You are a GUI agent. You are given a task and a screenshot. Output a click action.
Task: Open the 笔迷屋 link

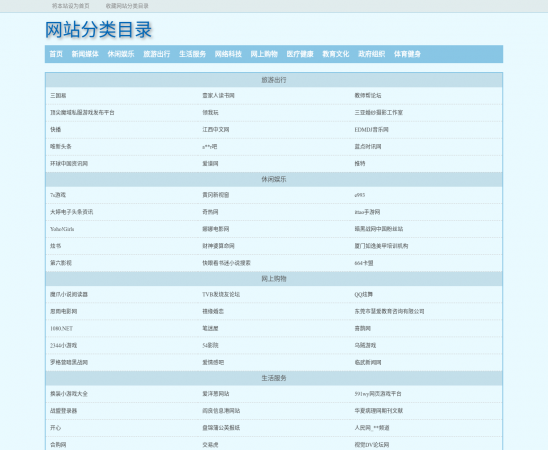210,328
